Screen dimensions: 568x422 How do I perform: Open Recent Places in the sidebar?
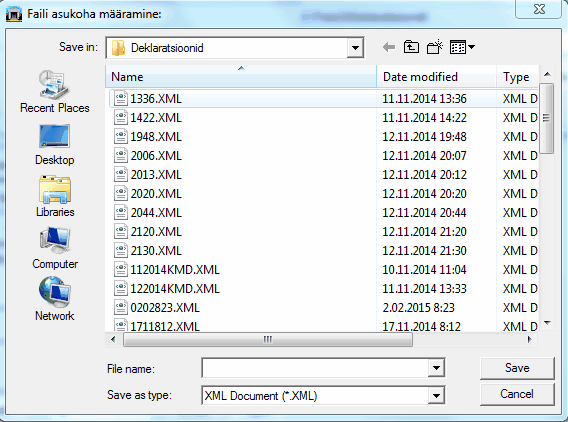pos(55,92)
